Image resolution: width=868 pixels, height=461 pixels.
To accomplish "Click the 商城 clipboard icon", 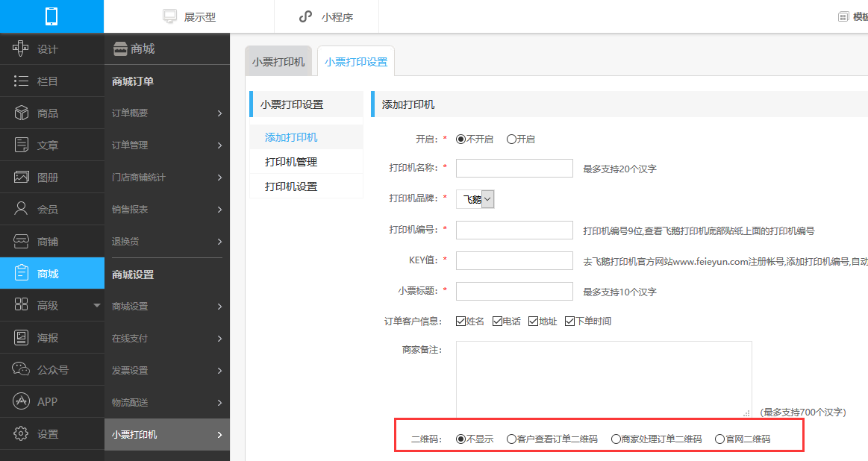I will click(21, 273).
